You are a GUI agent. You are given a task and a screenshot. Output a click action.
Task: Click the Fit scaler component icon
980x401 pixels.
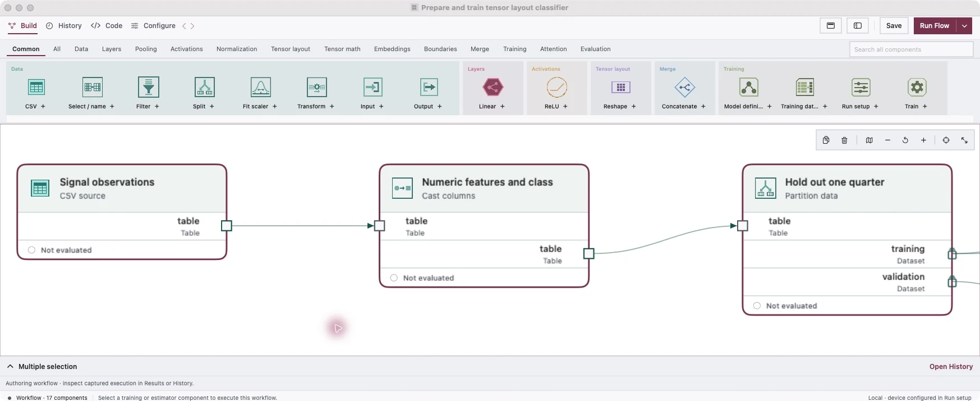pyautogui.click(x=260, y=88)
